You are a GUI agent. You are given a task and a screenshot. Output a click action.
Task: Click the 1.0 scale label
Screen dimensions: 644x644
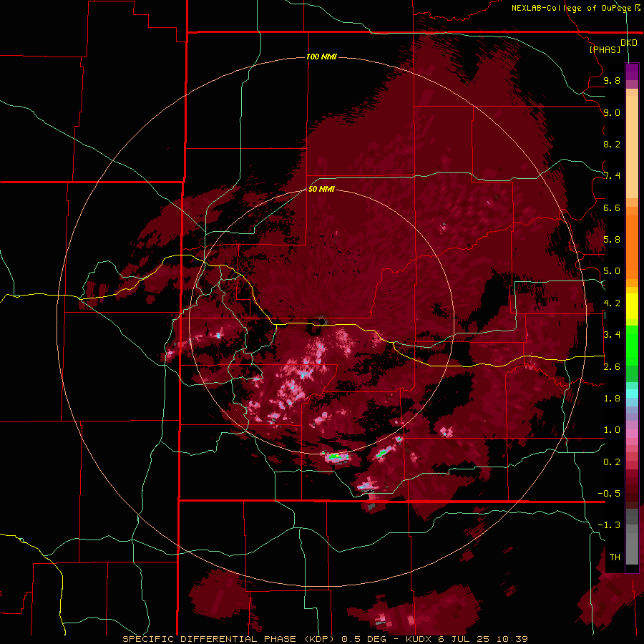[612, 430]
